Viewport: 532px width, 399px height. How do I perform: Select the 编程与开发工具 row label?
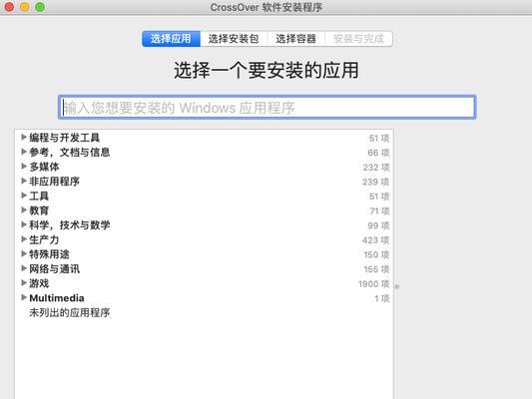64,138
